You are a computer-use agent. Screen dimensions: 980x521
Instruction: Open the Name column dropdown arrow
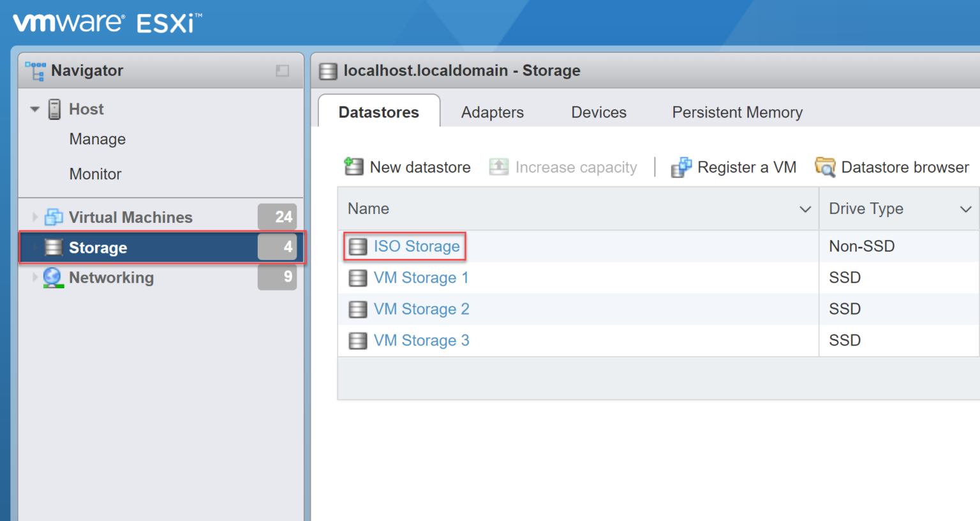[805, 209]
